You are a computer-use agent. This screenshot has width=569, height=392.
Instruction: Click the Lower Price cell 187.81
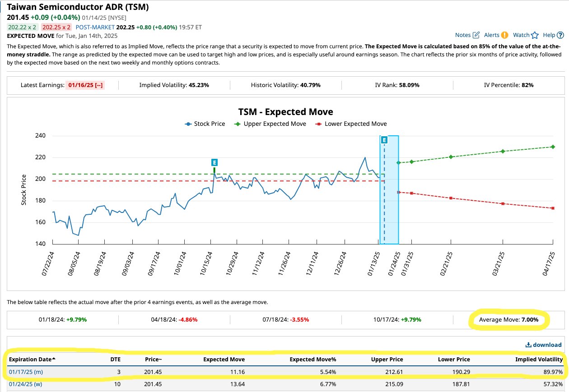460,384
